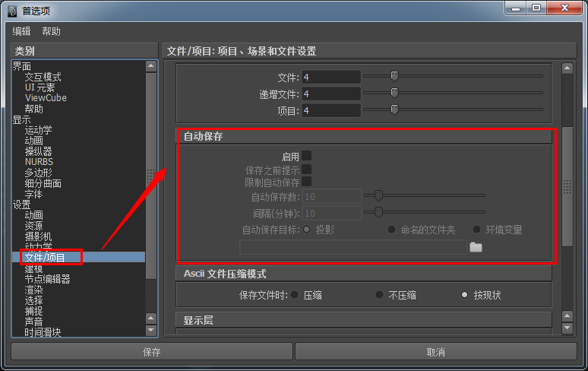Viewport: 588px width, 371px height.
Task: Collapse the 自动保存 section header
Action: pyautogui.click(x=364, y=137)
